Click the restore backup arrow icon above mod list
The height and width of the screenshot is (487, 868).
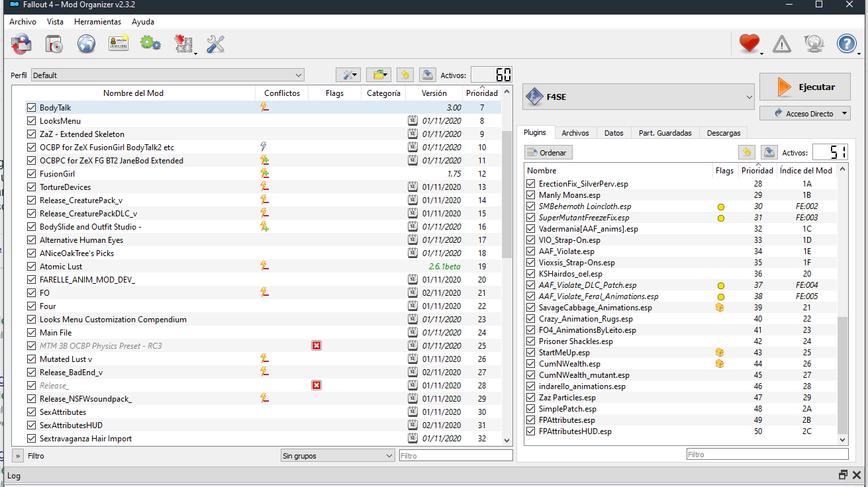pos(406,75)
